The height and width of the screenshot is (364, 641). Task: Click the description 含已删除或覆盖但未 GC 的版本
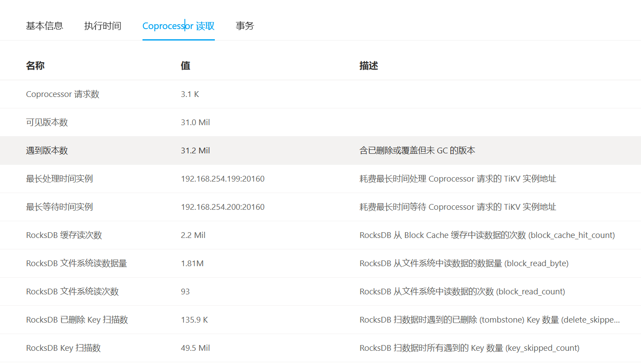point(417,151)
